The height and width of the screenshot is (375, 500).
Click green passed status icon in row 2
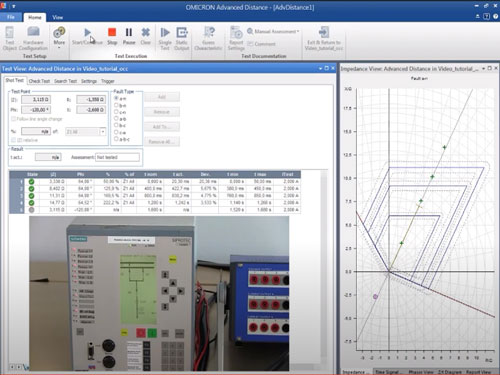31,189
